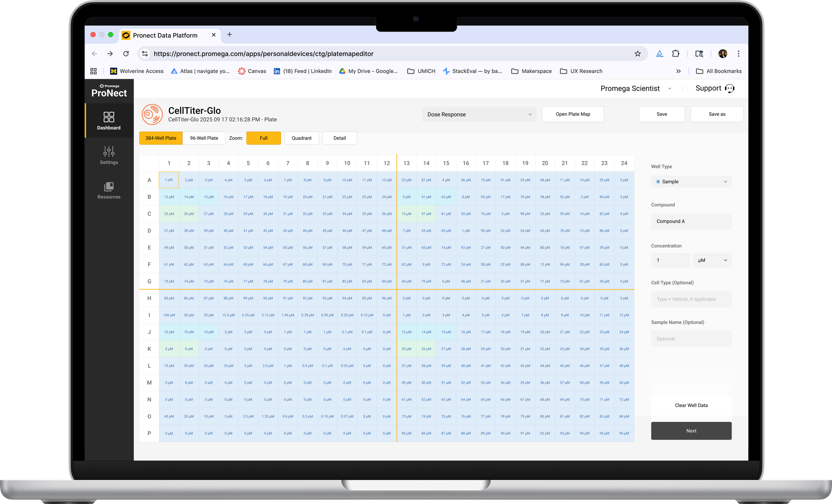Screen dimensions: 832x504
Task: Open a new browser tab
Action: (229, 35)
